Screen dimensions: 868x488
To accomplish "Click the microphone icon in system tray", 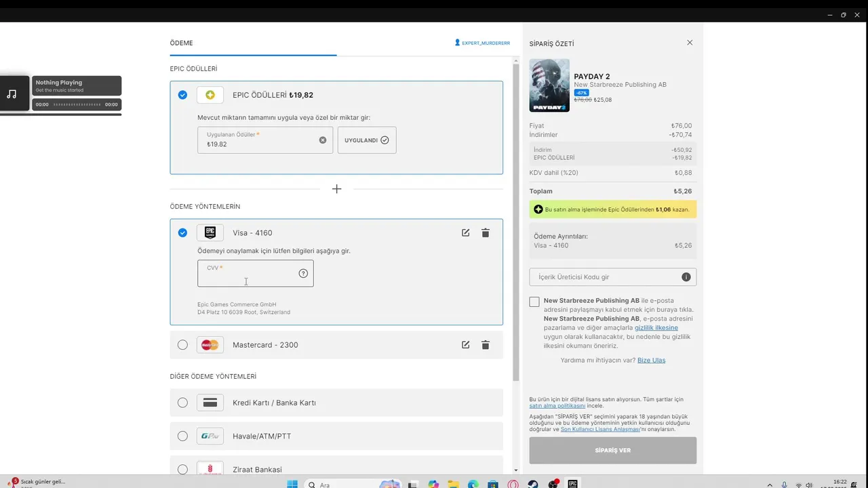I will coord(785,485).
